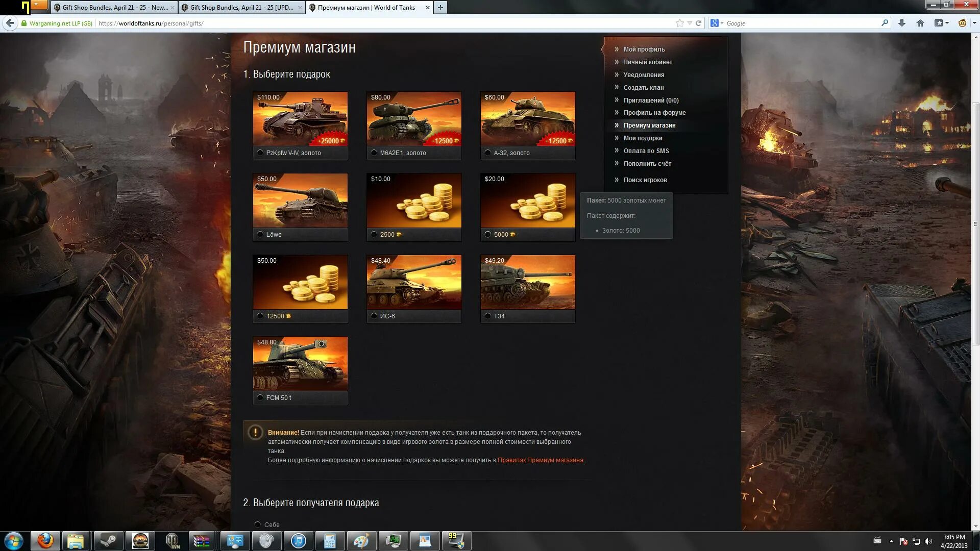
Task: Click the volume icon in system tray
Action: (x=928, y=541)
